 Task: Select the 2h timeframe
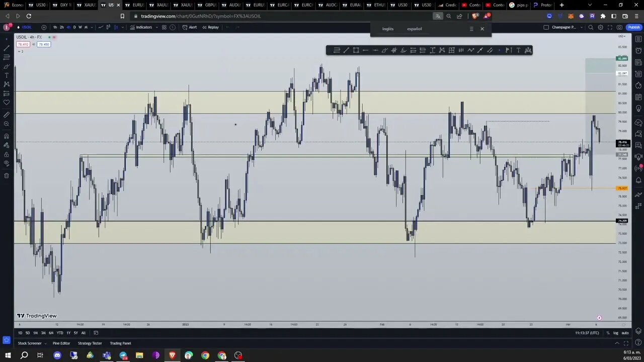tap(61, 27)
